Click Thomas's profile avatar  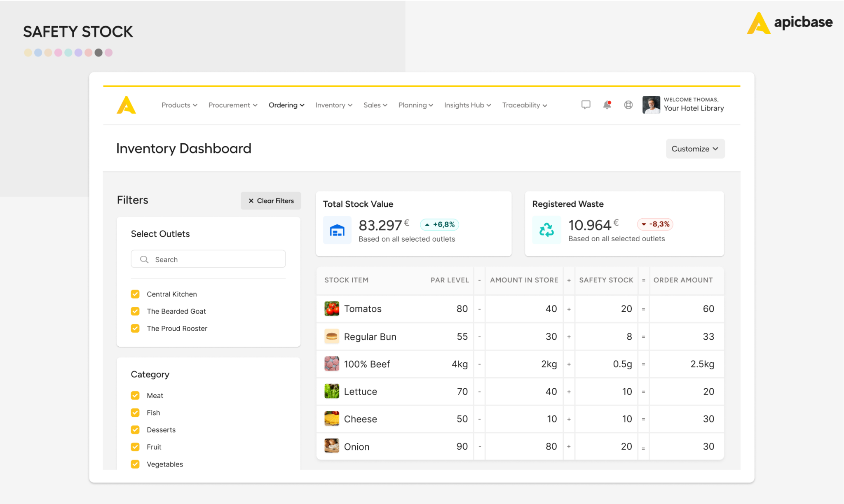pos(651,105)
